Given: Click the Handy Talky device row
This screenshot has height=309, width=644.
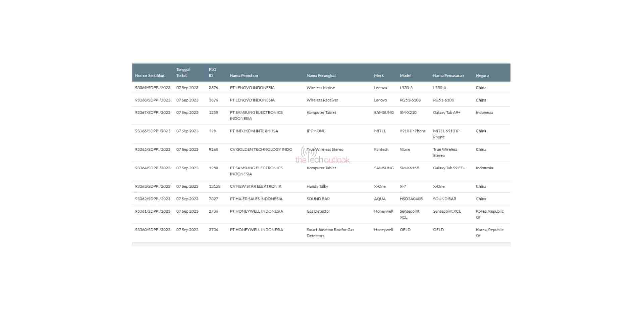Looking at the screenshot, I should click(x=317, y=186).
